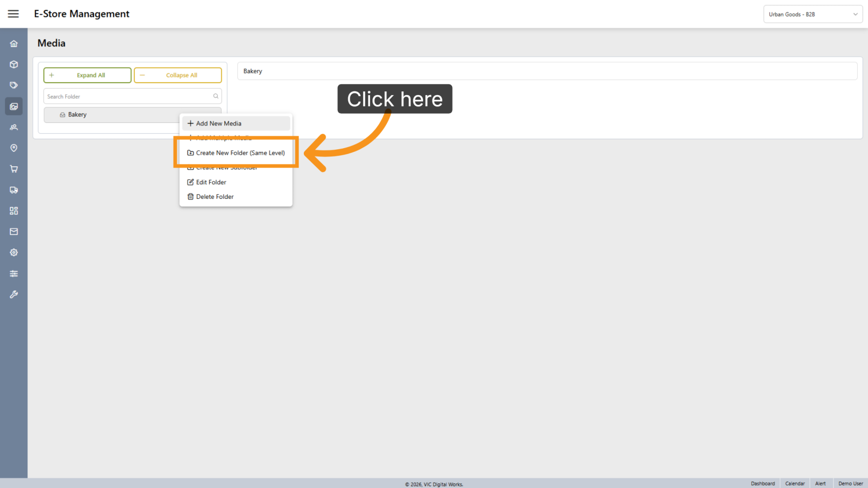Viewport: 868px width, 488px height.
Task: Choose Delete Folder from context menu
Action: click(x=236, y=197)
